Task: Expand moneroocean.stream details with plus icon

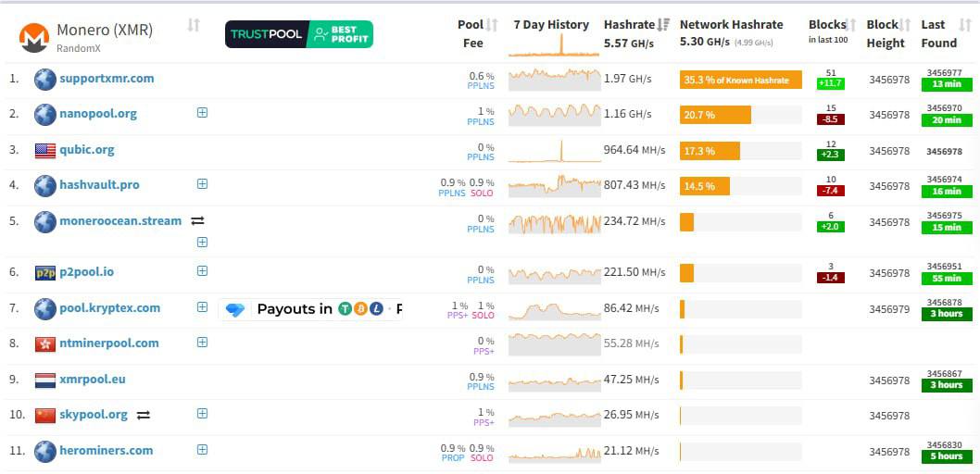Action: tap(202, 242)
